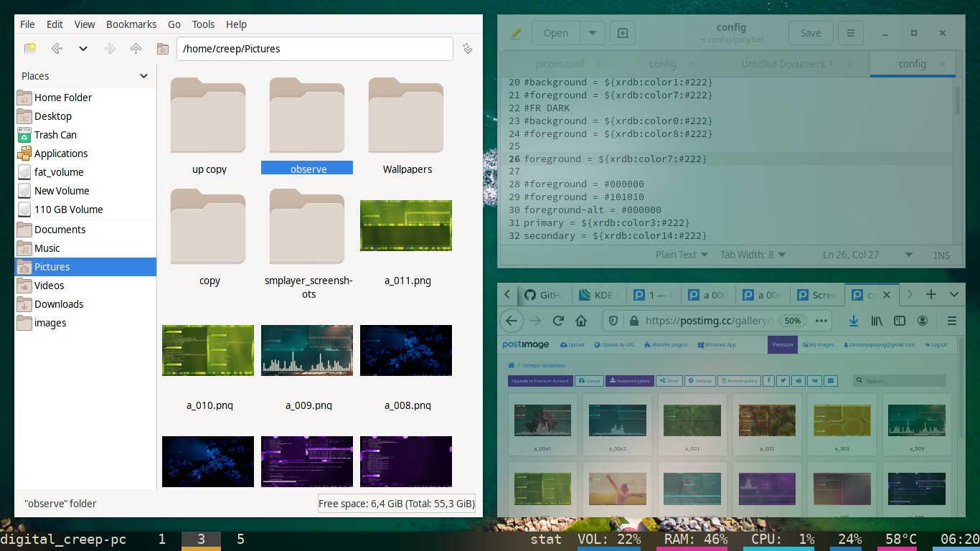The width and height of the screenshot is (980, 551).
Task: Click the Download gallery button on postimage
Action: 629,381
